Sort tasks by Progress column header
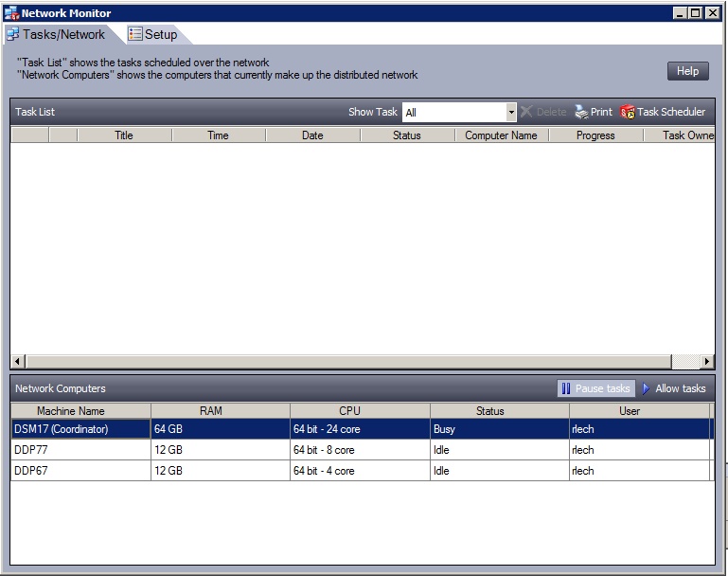728x576 pixels. click(595, 135)
